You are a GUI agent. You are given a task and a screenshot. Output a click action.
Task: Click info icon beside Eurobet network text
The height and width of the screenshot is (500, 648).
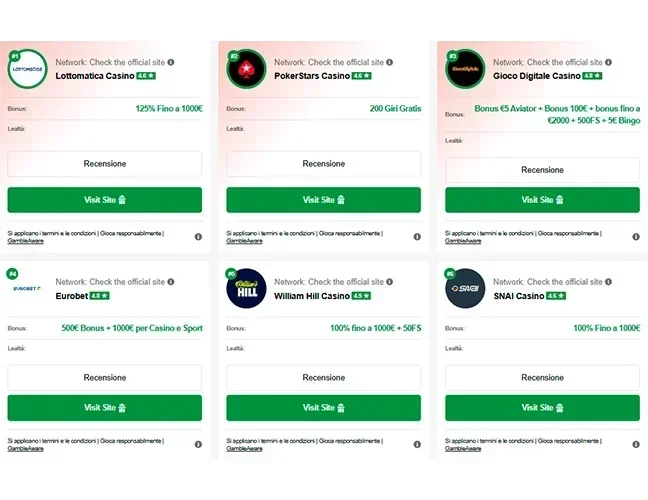[171, 282]
